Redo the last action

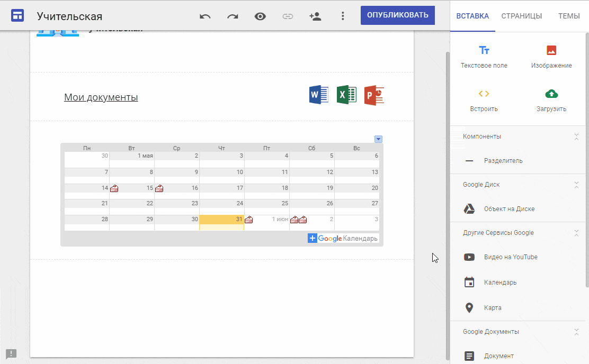[233, 16]
